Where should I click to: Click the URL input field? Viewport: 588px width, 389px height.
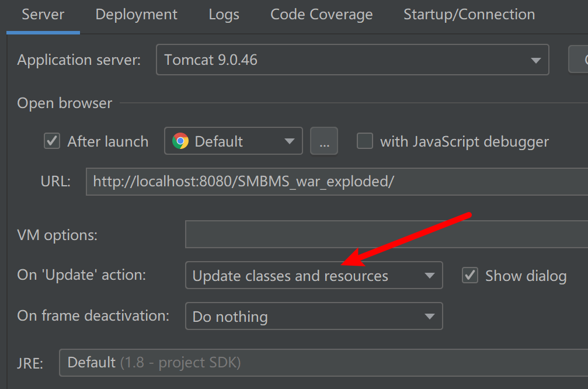[x=337, y=182]
